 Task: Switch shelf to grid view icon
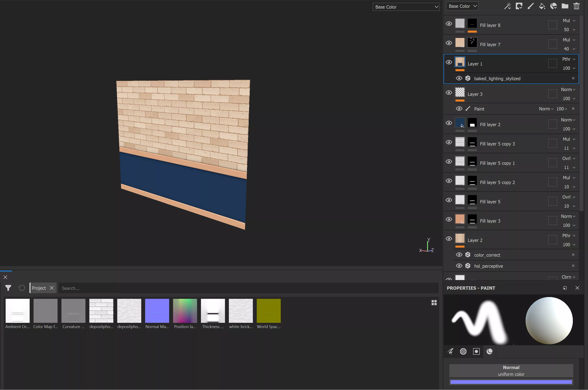(x=434, y=302)
